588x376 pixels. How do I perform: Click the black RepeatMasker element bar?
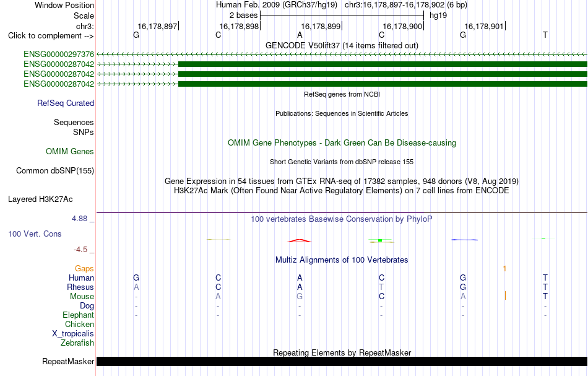(342, 361)
